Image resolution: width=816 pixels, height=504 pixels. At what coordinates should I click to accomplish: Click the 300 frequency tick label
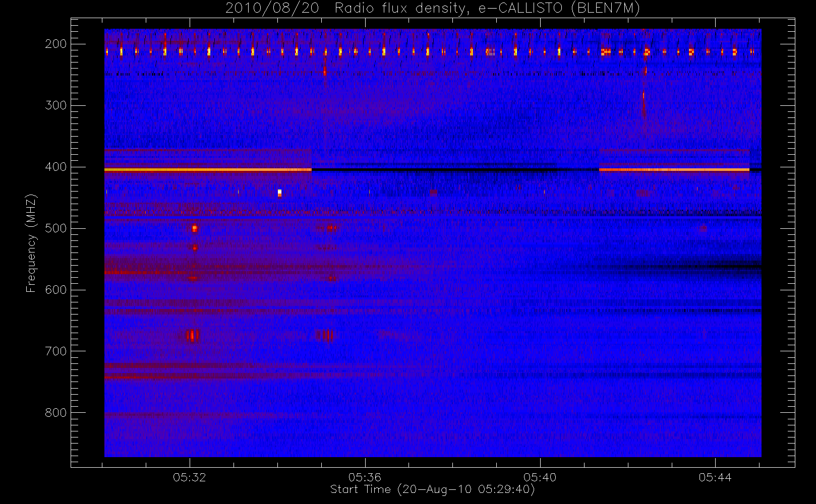tap(55, 105)
